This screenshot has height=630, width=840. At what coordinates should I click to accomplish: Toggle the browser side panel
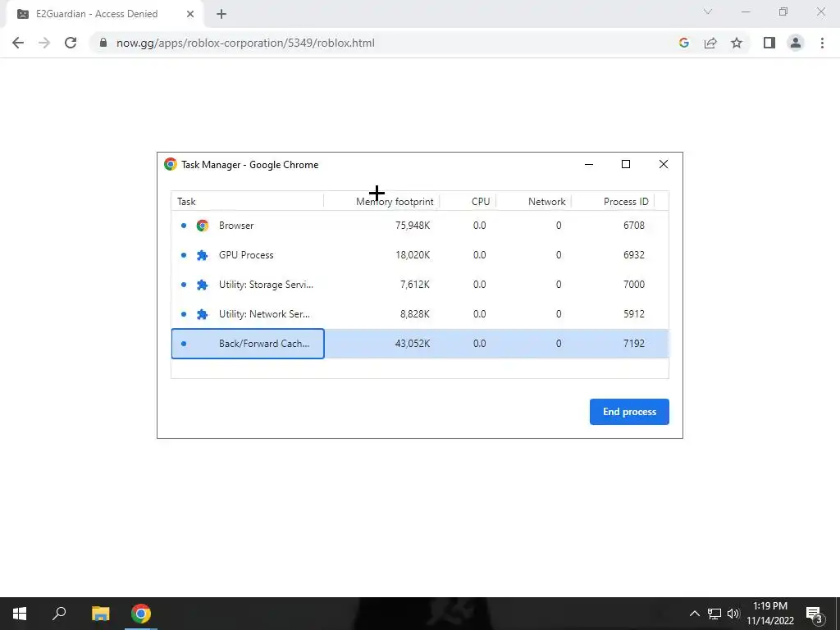769,43
